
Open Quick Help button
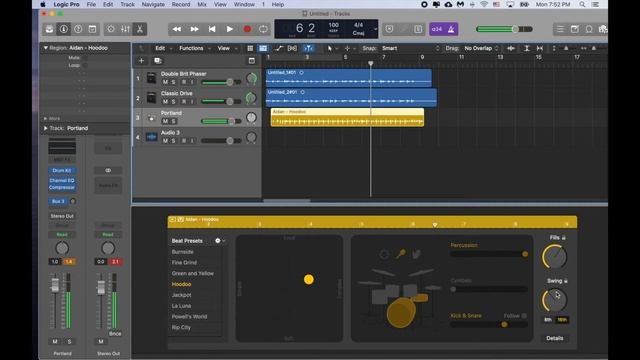tap(78, 29)
